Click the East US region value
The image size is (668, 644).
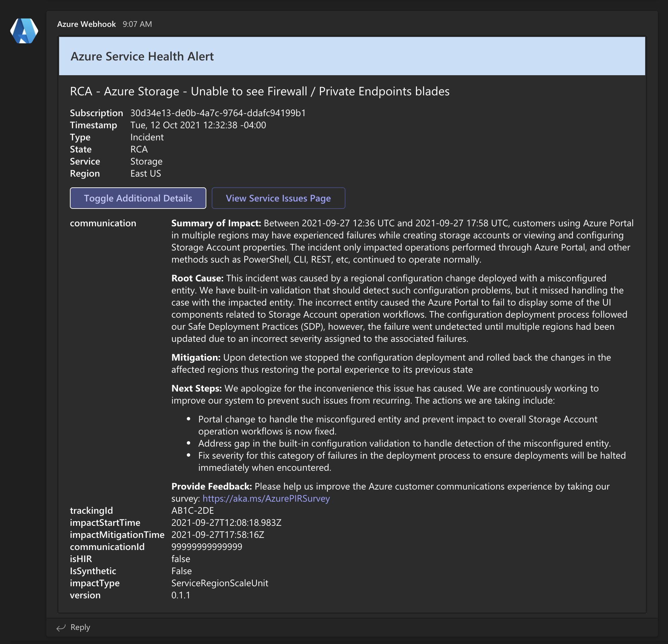pos(145,173)
